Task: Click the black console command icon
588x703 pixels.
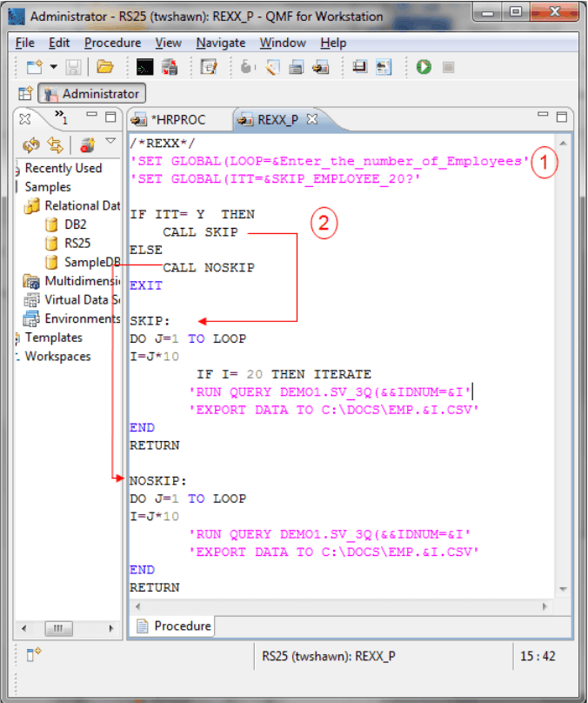Action: 144,67
